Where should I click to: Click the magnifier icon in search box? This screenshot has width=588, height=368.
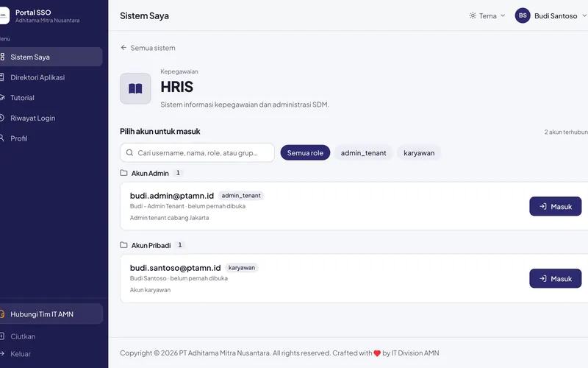tap(129, 153)
